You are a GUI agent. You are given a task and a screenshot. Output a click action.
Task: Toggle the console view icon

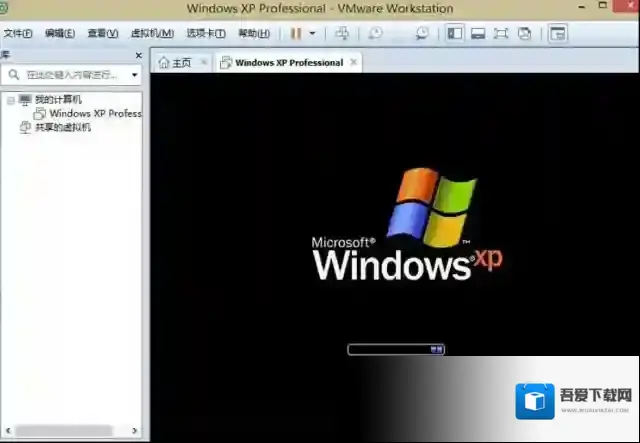558,33
